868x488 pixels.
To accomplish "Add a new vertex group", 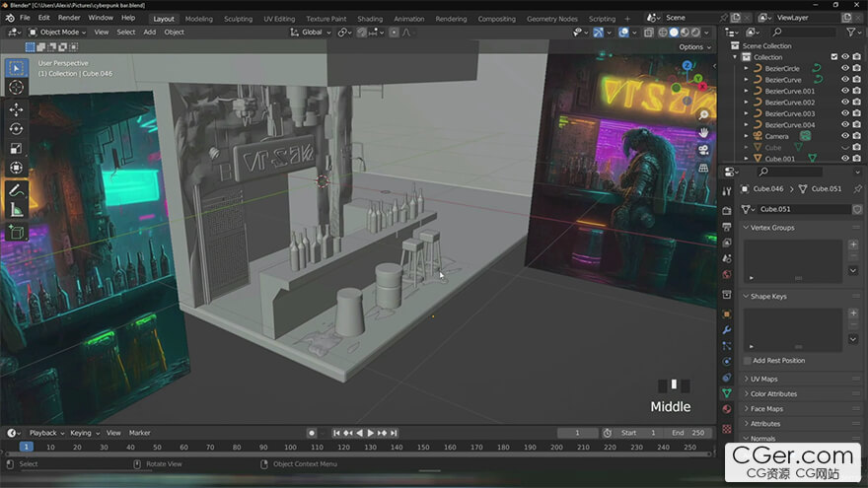I will coord(853,244).
